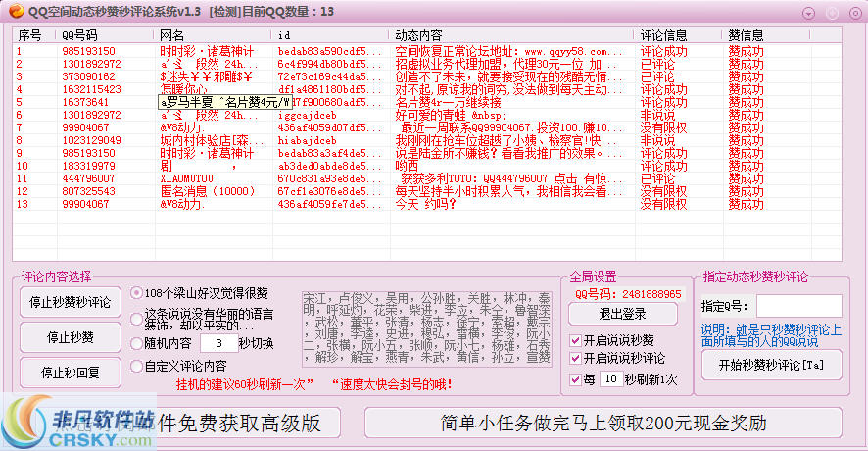Click nickname XIAOMUTOU in row 11

[186, 178]
